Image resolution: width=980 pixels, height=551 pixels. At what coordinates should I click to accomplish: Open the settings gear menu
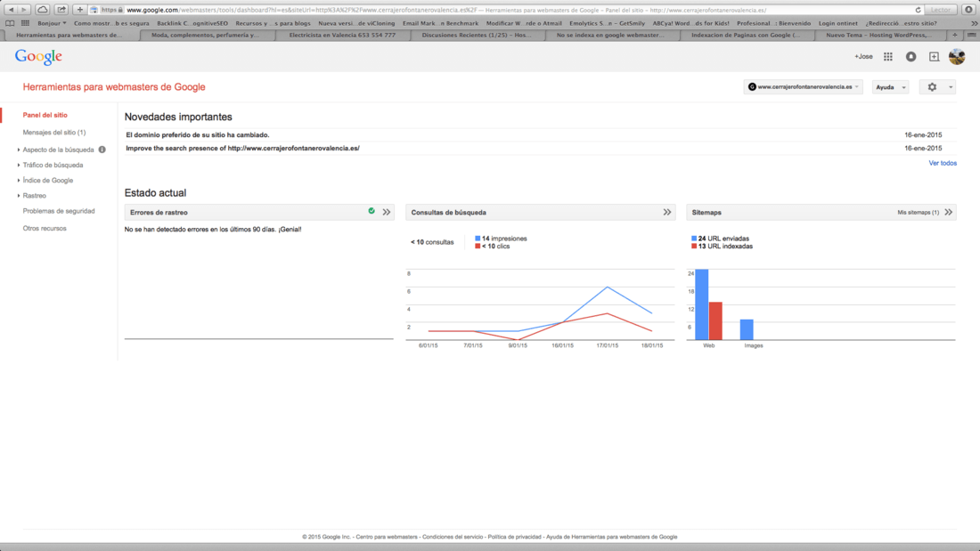932,87
